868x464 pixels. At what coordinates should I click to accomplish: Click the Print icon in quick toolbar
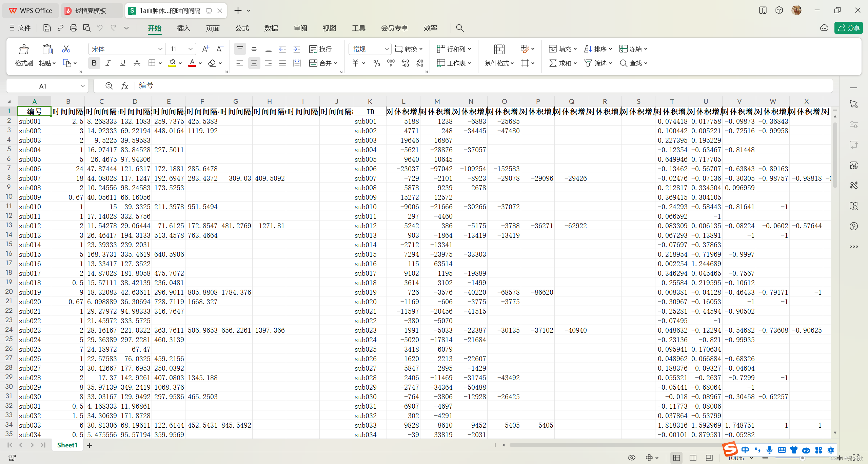pyautogui.click(x=73, y=28)
